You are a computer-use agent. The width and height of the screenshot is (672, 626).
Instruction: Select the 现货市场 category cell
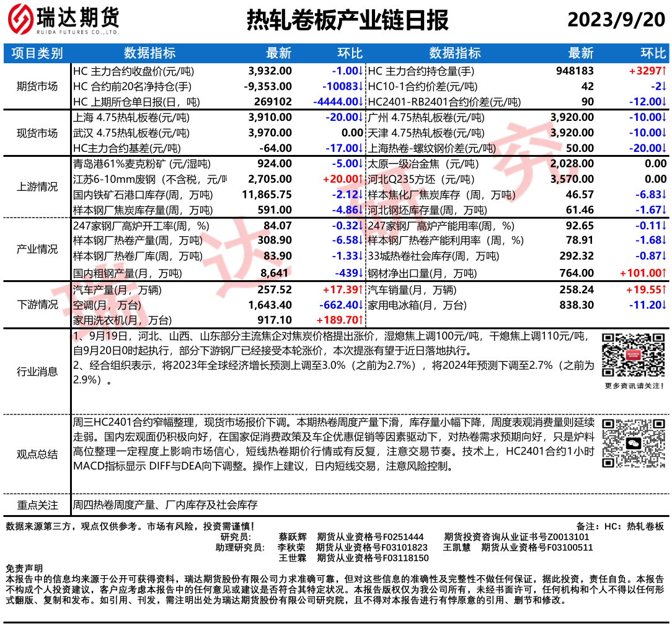(37, 133)
